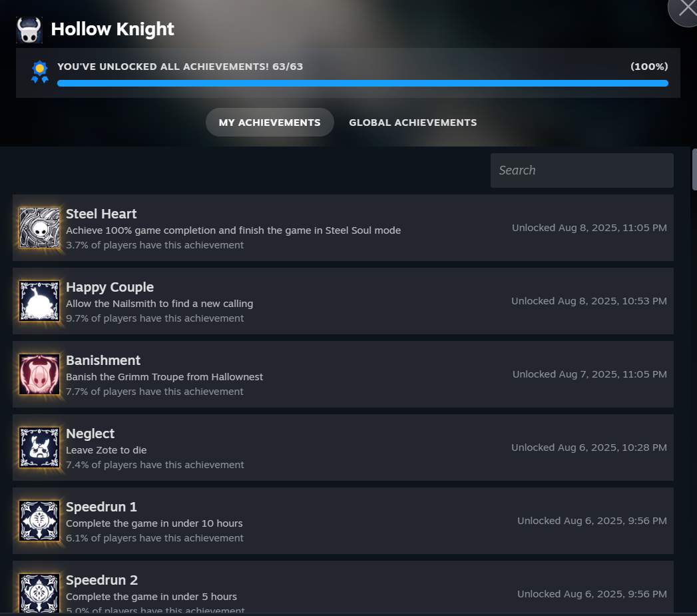Image resolution: width=697 pixels, height=616 pixels.
Task: Click the Hollow Knight game title
Action: point(113,29)
